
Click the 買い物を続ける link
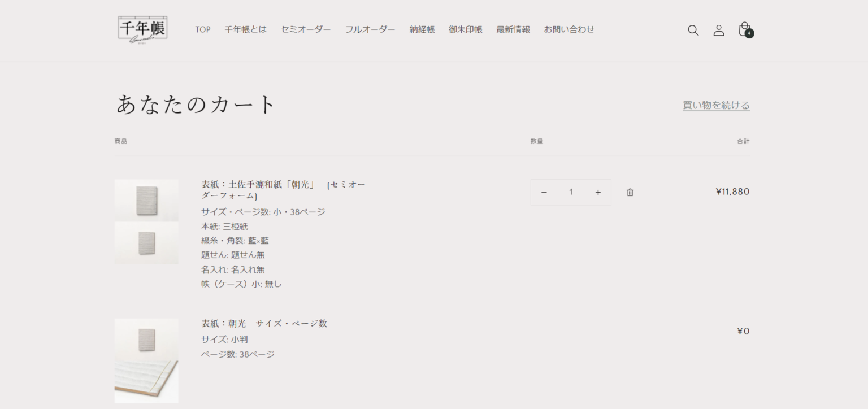[x=716, y=105]
